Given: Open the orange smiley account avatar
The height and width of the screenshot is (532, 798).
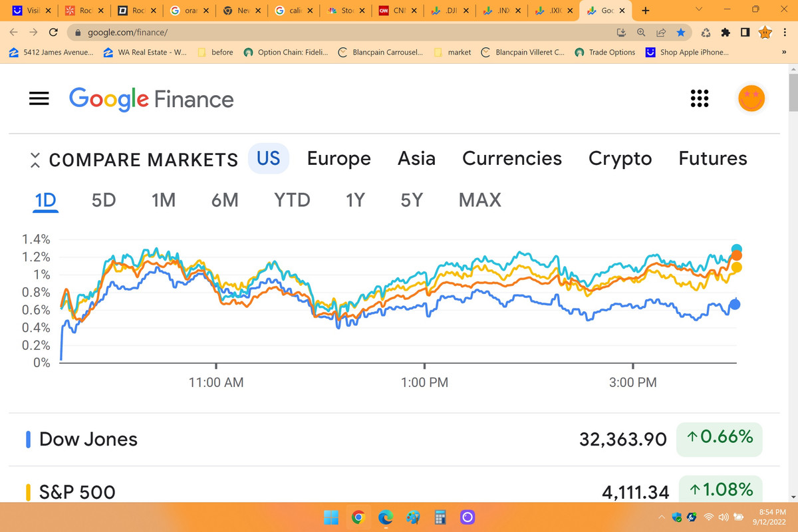Looking at the screenshot, I should pos(751,98).
